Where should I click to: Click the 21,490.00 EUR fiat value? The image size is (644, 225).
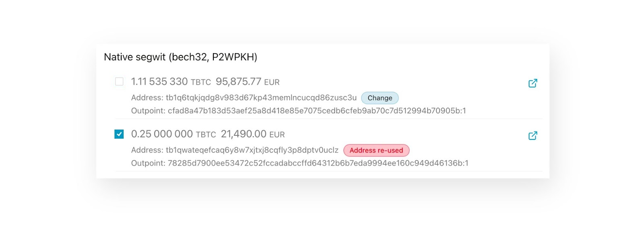[253, 134]
